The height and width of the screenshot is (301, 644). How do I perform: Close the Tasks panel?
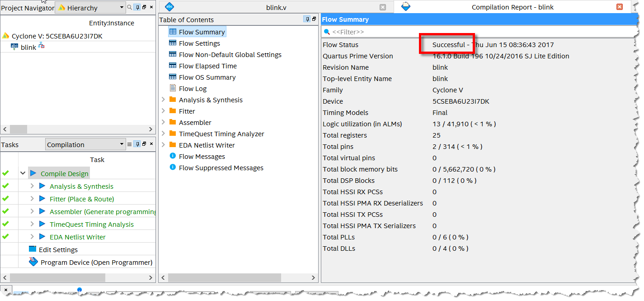pos(151,144)
